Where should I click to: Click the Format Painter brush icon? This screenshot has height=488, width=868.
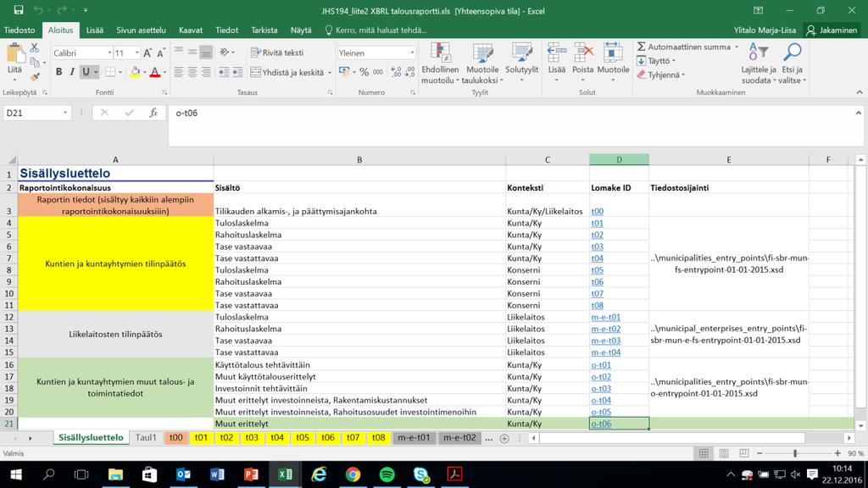(34, 76)
